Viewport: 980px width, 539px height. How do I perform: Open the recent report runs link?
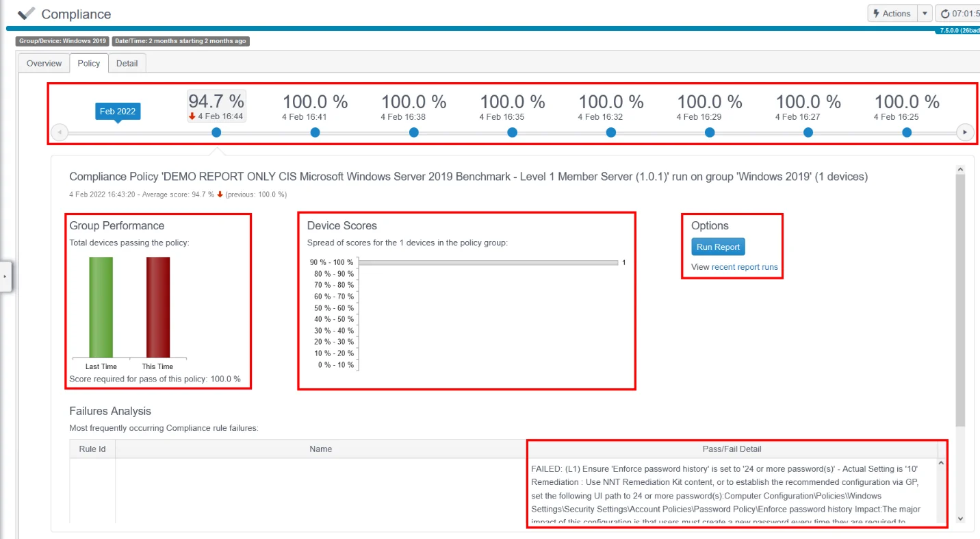745,267
